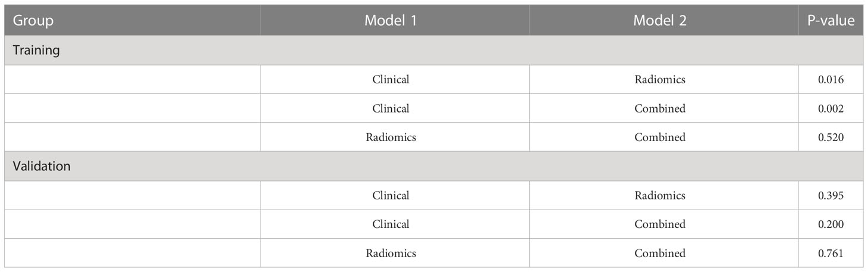Select Clinical in first Training row
The width and height of the screenshot is (868, 272).
tap(391, 80)
